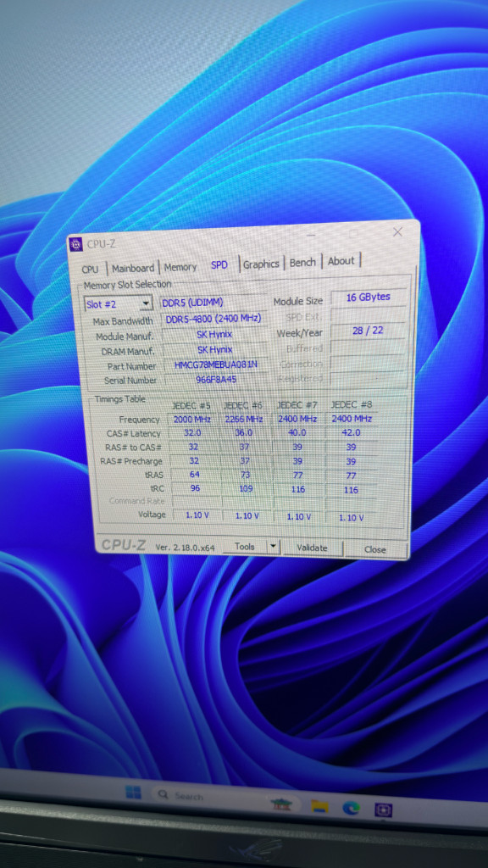The width and height of the screenshot is (488, 868).
Task: Open the CPU tab in CPU-Z
Action: pyautogui.click(x=90, y=269)
